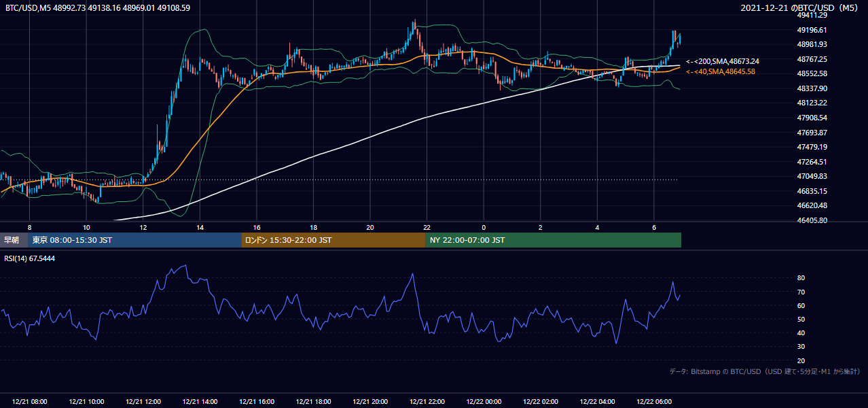Click RSI axis level 80
868x408 pixels.
click(x=801, y=278)
